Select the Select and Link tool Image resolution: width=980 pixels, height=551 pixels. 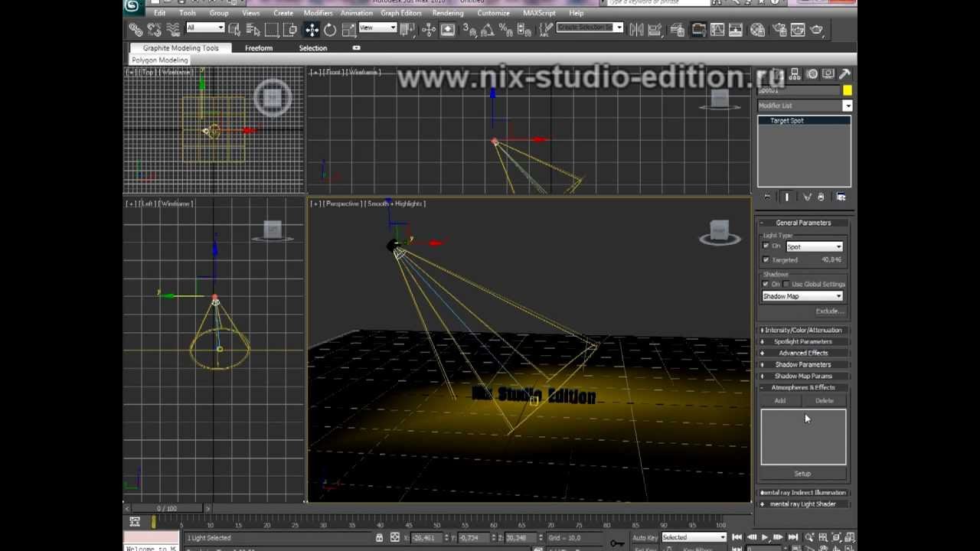tap(136, 30)
